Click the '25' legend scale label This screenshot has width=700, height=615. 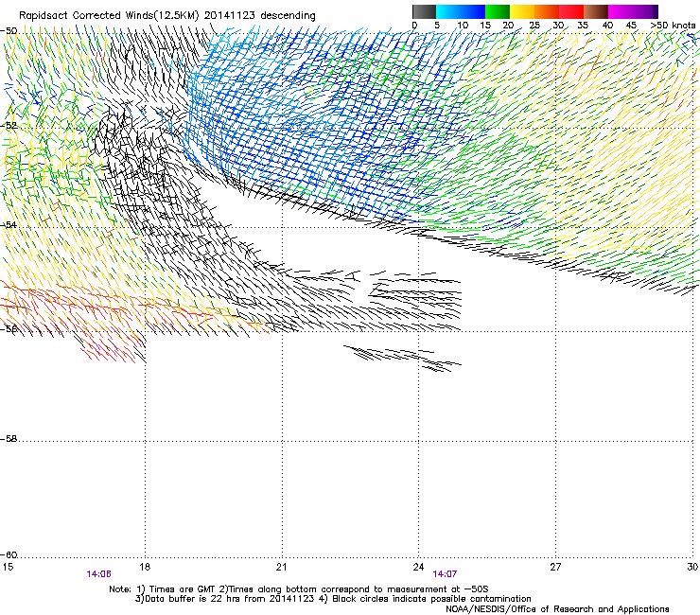[x=534, y=26]
